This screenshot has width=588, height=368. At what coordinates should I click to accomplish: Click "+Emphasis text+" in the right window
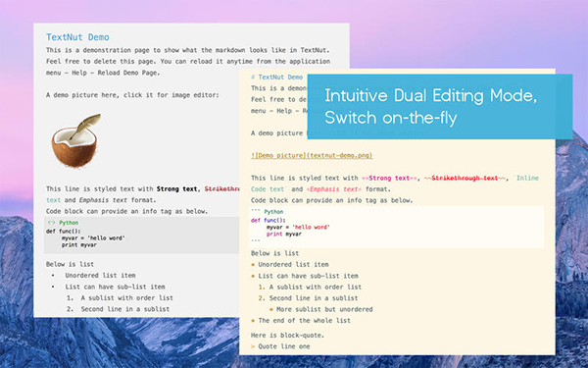[x=334, y=189]
